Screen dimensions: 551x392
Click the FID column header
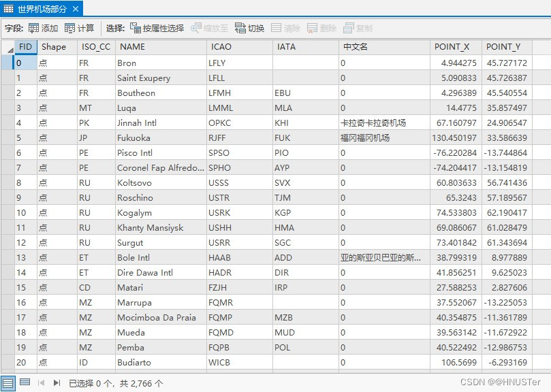coord(26,47)
